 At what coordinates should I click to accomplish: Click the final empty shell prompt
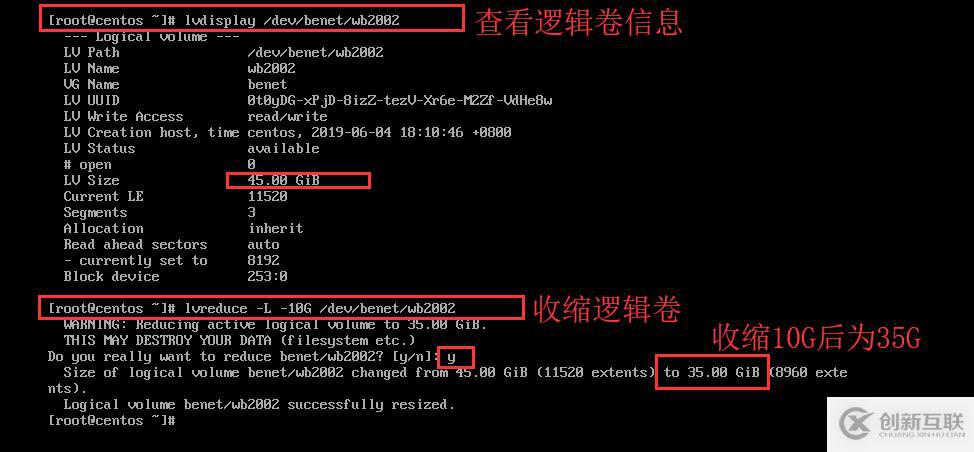pyautogui.click(x=112, y=420)
